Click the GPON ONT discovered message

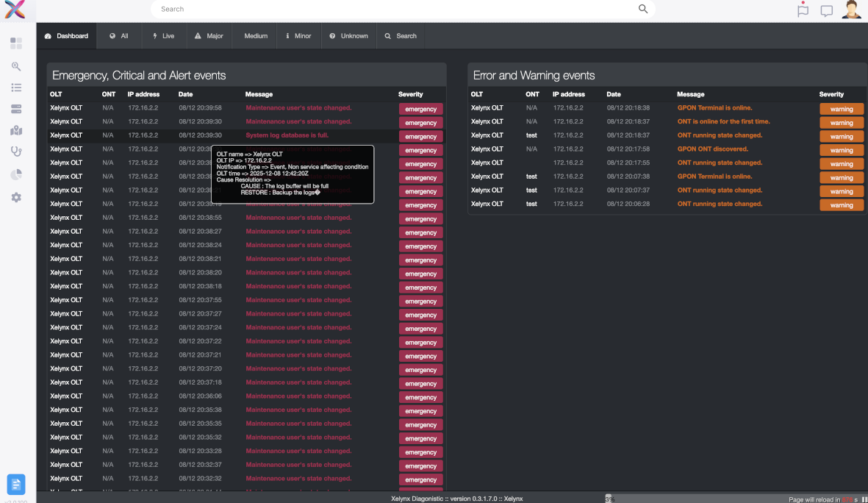point(712,149)
